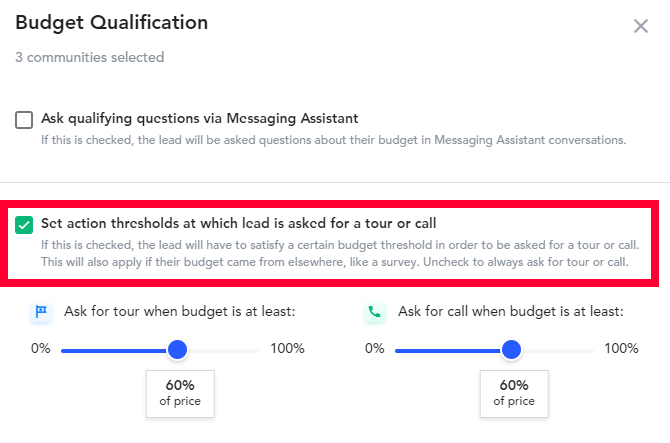Screen dimensions: 670x443
Task: Select the tour "60% of price" value box
Action: pos(180,392)
